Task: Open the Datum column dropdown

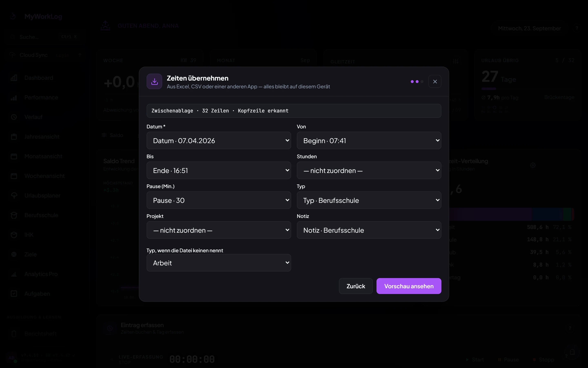Action: (219, 140)
